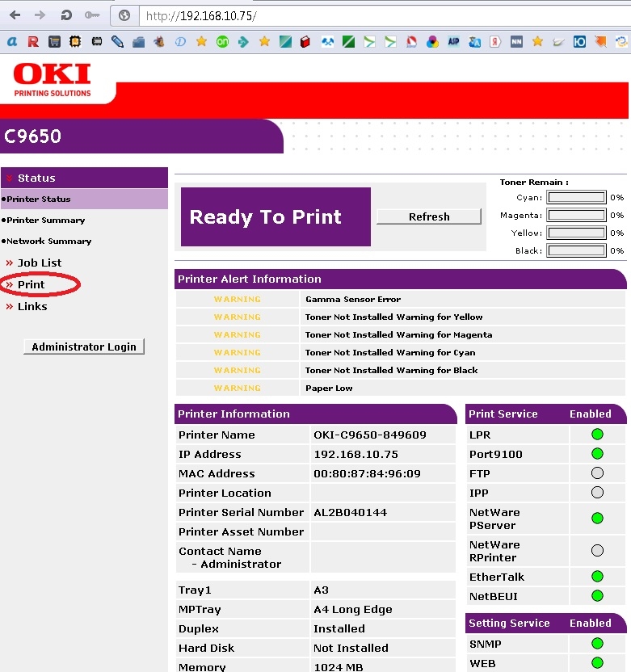Open the orange chip bookmark icon
The image size is (631, 672).
pos(75,41)
